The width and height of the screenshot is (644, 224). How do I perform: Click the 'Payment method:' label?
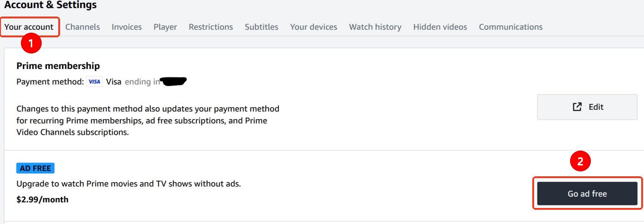point(50,82)
